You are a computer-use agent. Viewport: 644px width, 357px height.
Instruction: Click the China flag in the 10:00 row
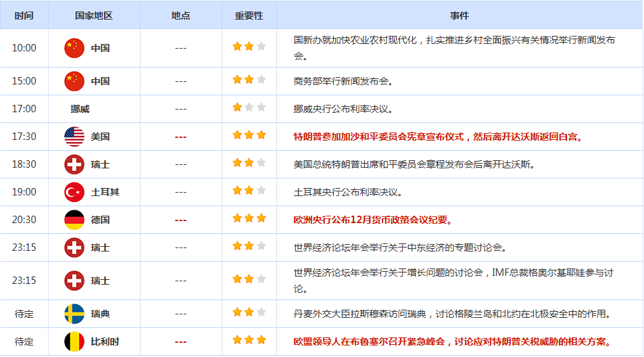click(74, 48)
